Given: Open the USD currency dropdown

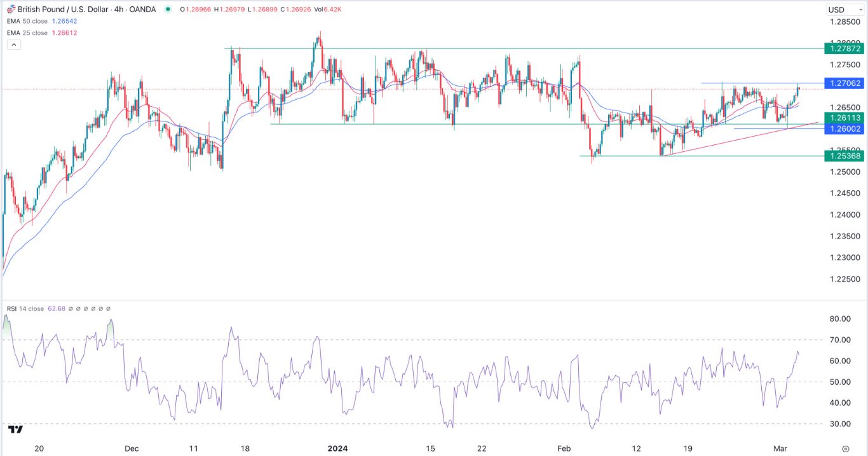Looking at the screenshot, I should tap(835, 9).
